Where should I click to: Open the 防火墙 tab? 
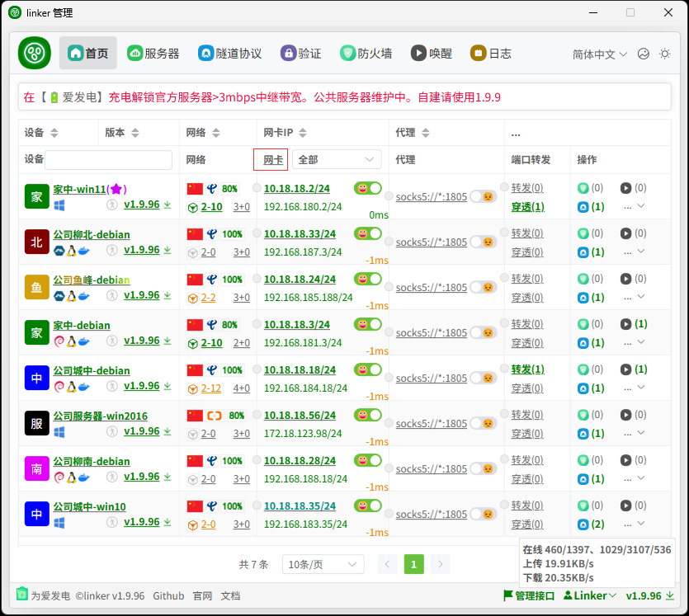[366, 53]
